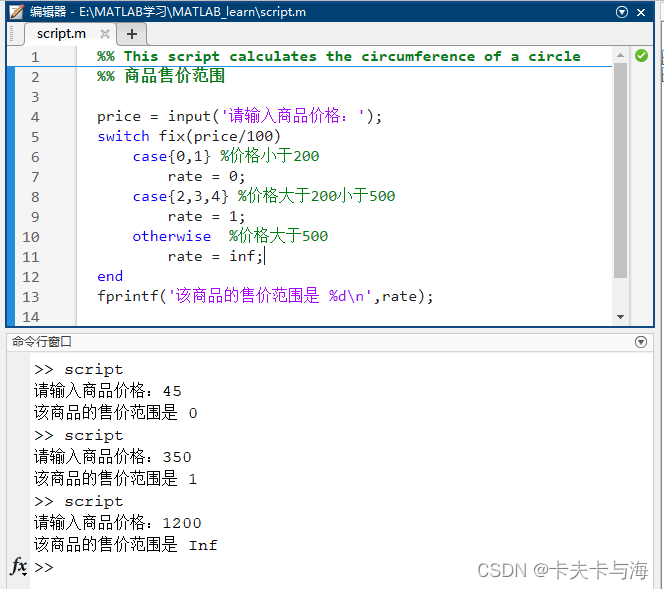Click the command prompt input line
The height and width of the screenshot is (589, 664).
coord(300,567)
